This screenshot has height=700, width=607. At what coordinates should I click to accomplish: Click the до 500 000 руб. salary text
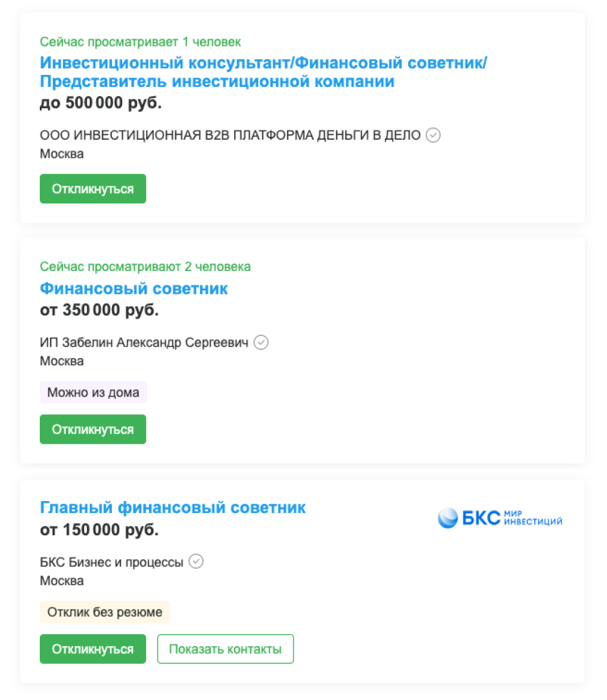click(101, 103)
